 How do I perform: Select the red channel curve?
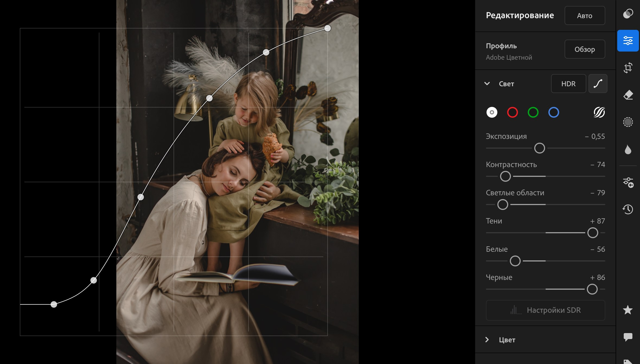click(x=512, y=112)
